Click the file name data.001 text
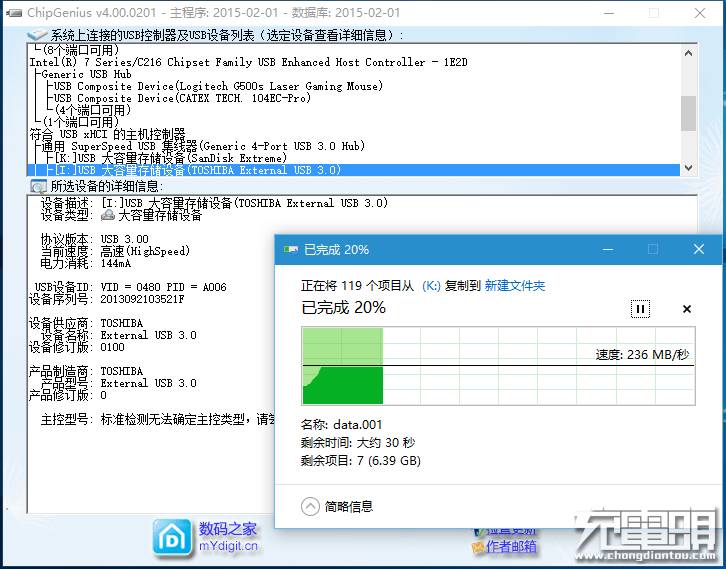Image resolution: width=726 pixels, height=569 pixels. point(357,425)
